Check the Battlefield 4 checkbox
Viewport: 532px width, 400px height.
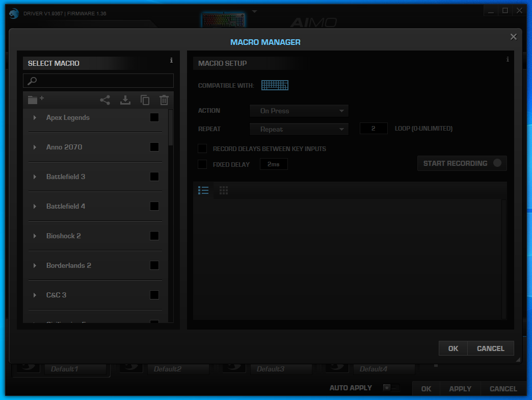tap(154, 206)
